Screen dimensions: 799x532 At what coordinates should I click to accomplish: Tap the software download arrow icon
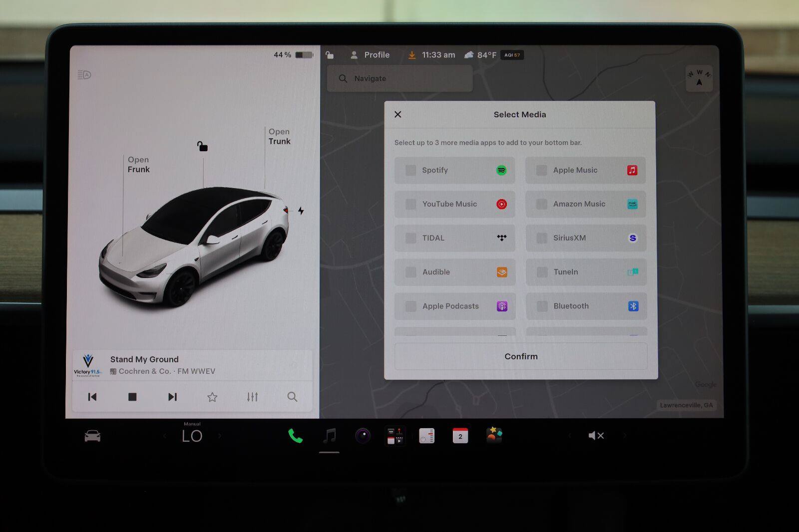pyautogui.click(x=412, y=55)
